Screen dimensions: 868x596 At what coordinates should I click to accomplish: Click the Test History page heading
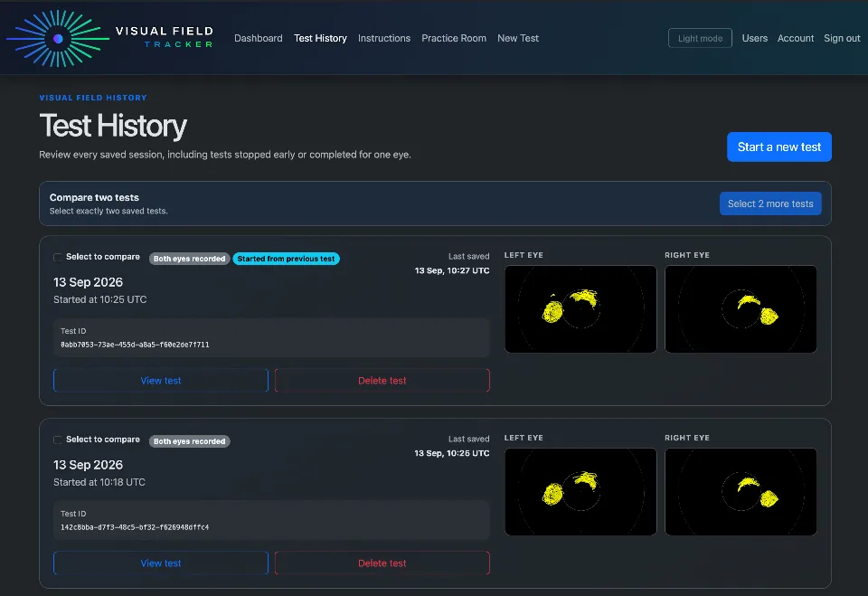click(x=113, y=126)
